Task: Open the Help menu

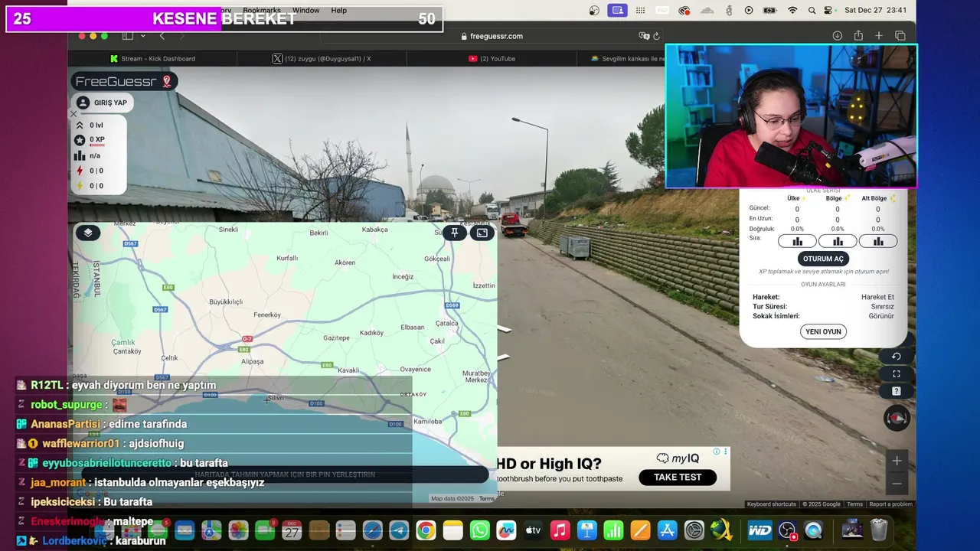Action: coord(338,11)
